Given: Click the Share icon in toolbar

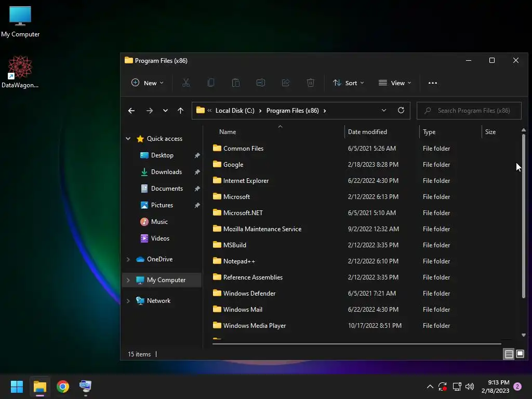Looking at the screenshot, I should 286,83.
